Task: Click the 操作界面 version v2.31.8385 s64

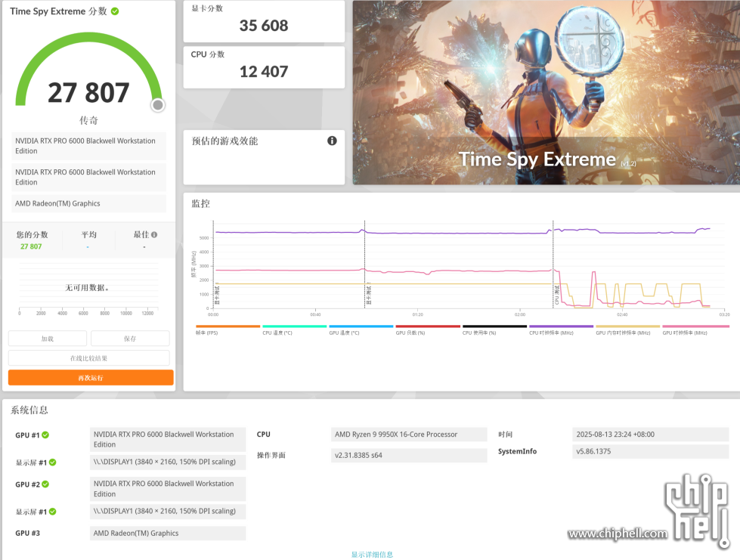Action: click(409, 455)
